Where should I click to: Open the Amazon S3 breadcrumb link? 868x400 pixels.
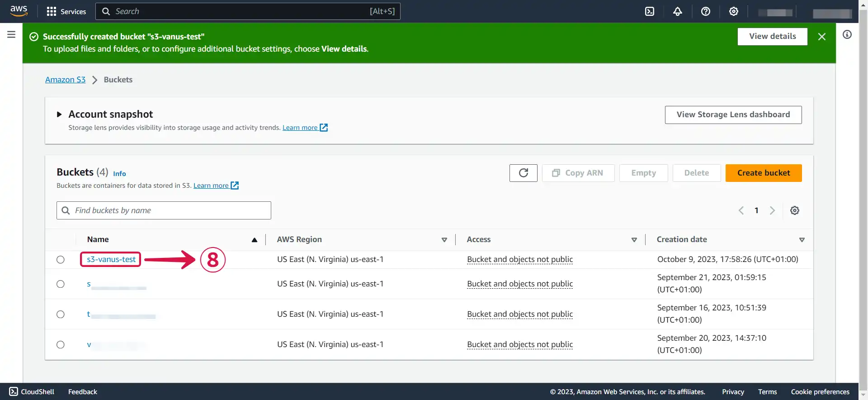point(65,80)
